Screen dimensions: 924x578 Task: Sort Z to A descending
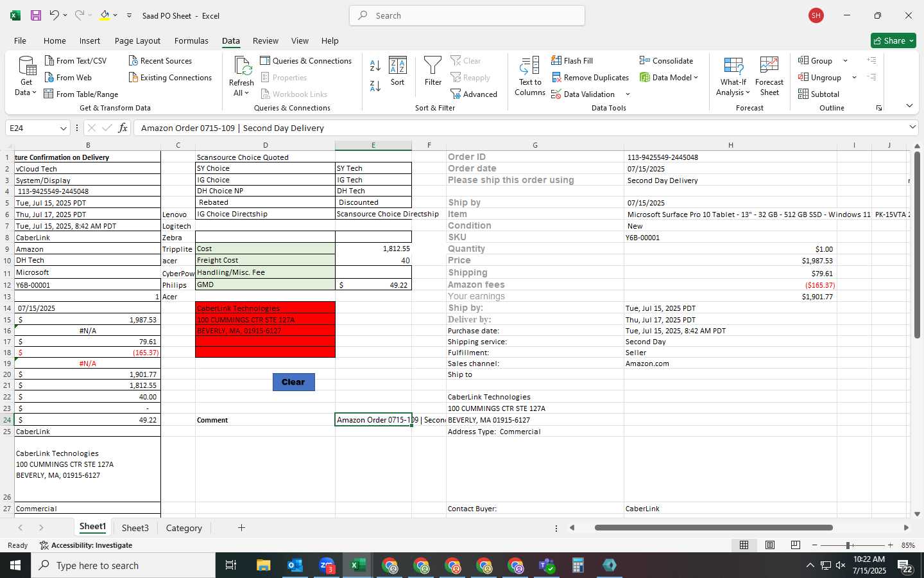point(375,85)
